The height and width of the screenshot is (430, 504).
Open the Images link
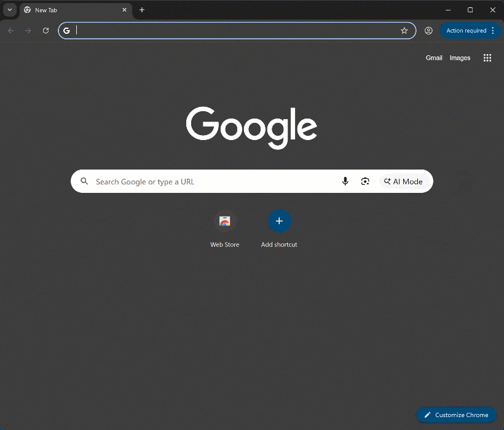pos(460,58)
